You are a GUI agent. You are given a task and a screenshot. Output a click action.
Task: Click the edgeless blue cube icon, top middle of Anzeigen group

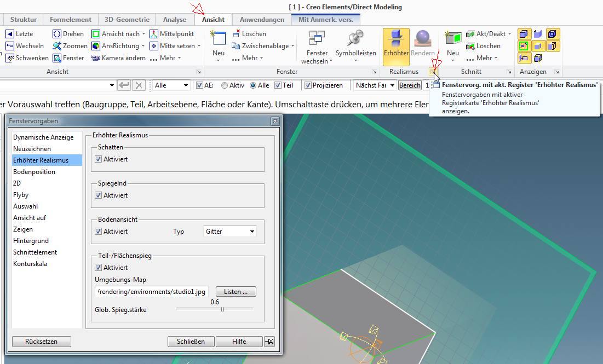(x=538, y=34)
